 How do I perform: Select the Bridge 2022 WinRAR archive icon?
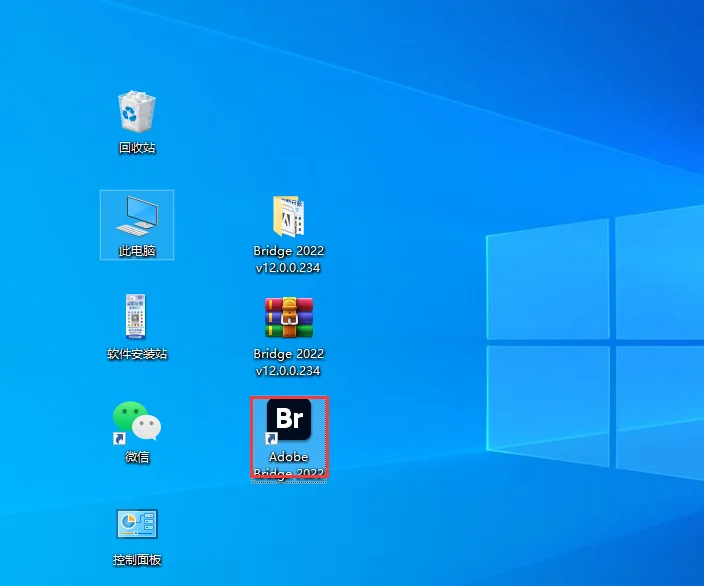tap(289, 317)
